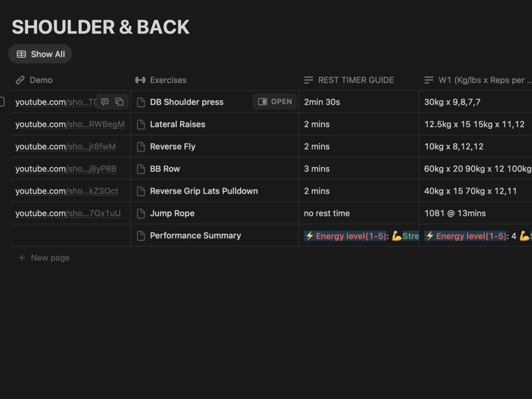
Task: Click the 12.5kg x 15 15kg x 11,12 cell
Action: point(475,124)
